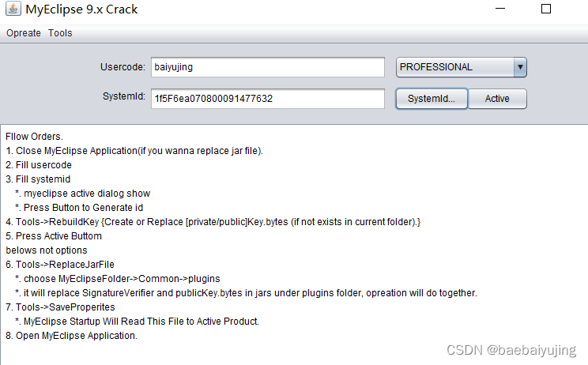The image size is (588, 365).
Task: Minimize the MyEclipse Crack window
Action: point(501,9)
